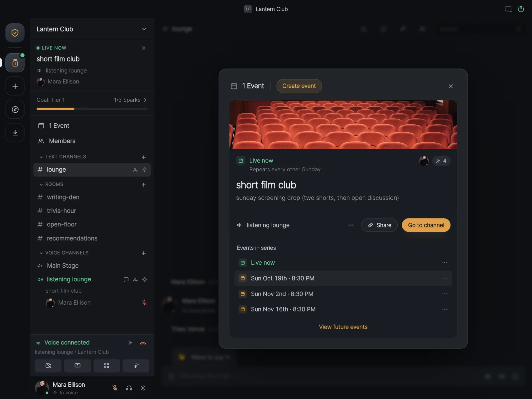
Task: Open the Members list in sidebar
Action: pyautogui.click(x=92, y=141)
